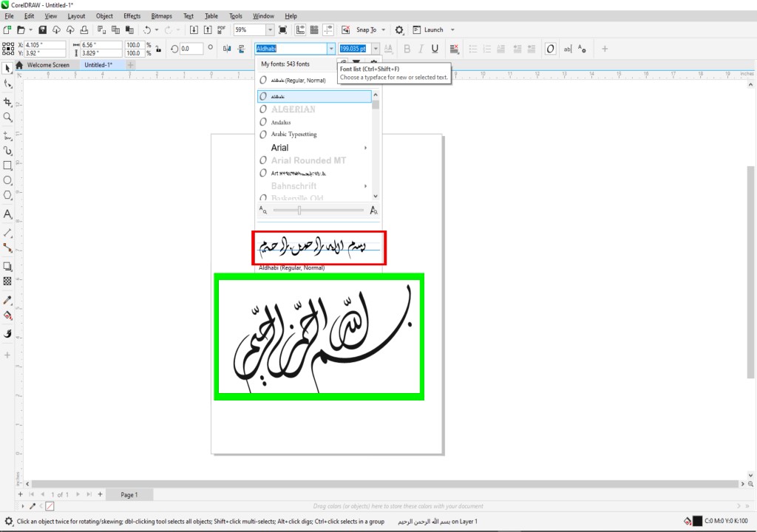Image resolution: width=757 pixels, height=532 pixels.
Task: Mirror the selection horizontally
Action: coord(227,49)
